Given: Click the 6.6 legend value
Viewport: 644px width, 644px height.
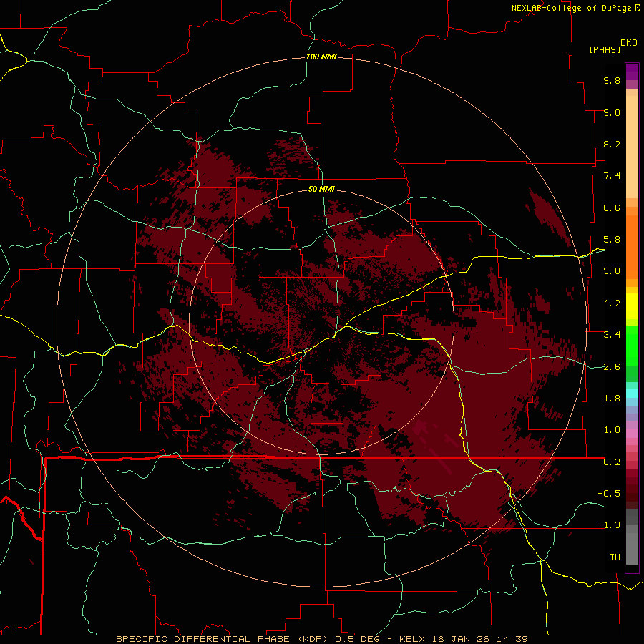Looking at the screenshot, I should click(x=612, y=208).
